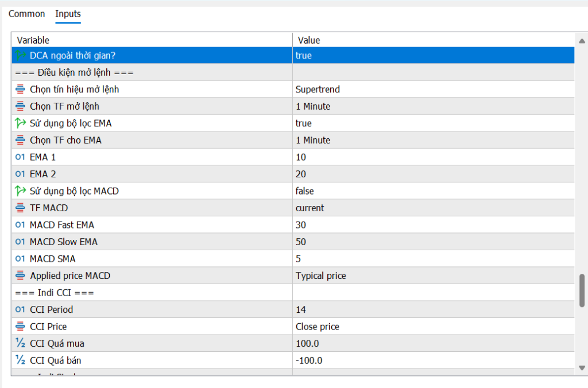Viewport: 588px width, 388px height.
Task: Open the CCI Price Close price dropdown
Action: pyautogui.click(x=317, y=327)
